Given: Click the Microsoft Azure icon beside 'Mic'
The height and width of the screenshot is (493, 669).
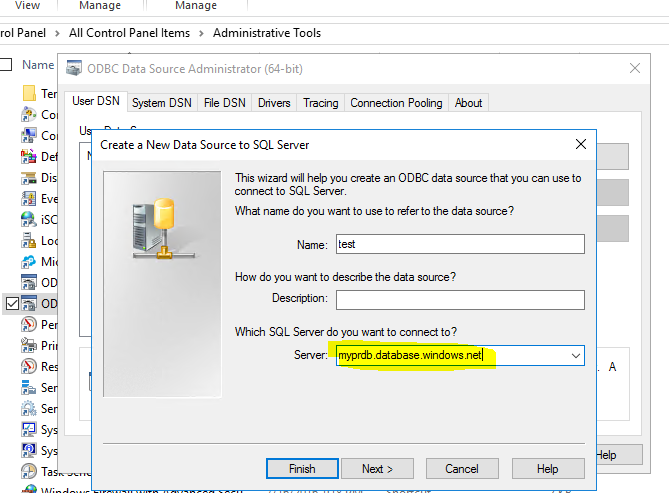Looking at the screenshot, I should pos(29,261).
